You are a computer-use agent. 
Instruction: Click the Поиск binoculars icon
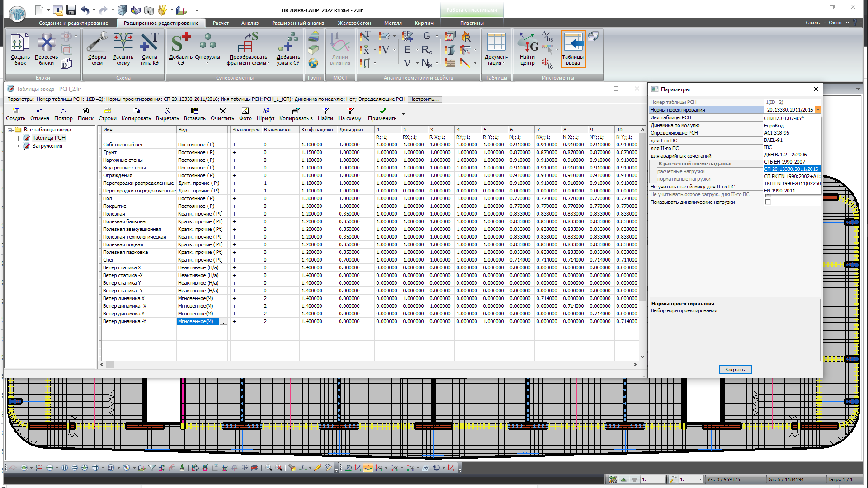[x=85, y=111]
